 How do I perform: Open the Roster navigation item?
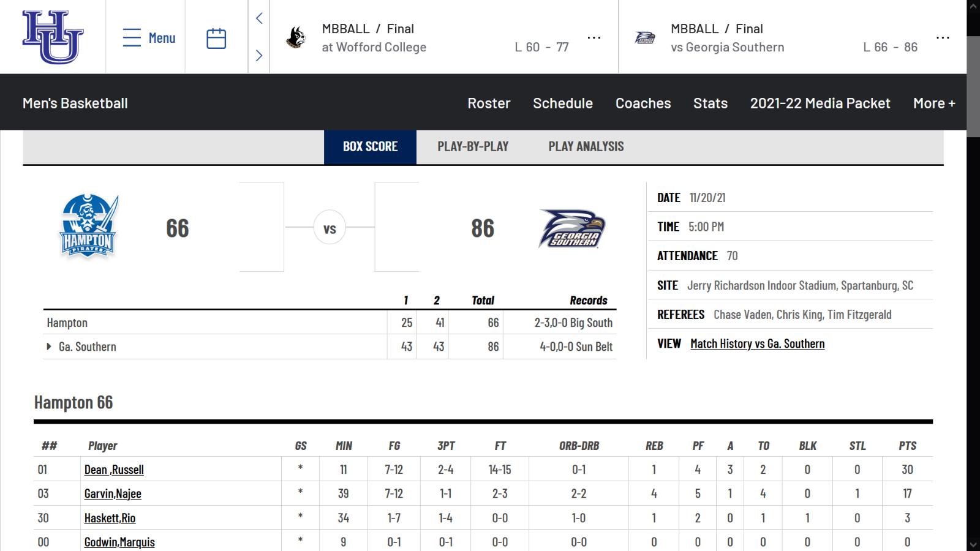(489, 103)
